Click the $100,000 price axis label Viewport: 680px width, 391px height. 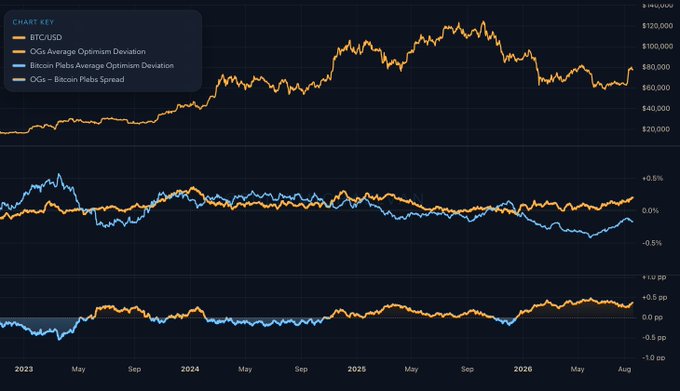657,46
